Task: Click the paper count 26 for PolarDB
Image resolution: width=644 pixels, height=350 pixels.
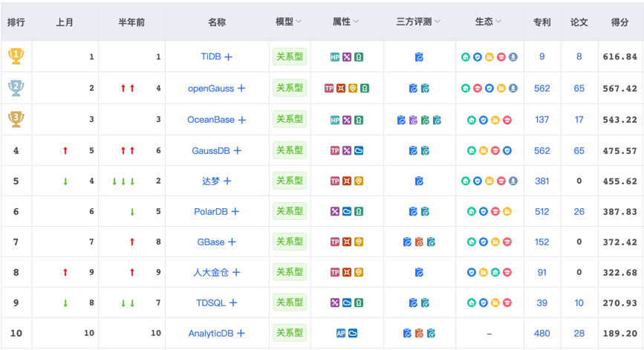Action: (579, 212)
